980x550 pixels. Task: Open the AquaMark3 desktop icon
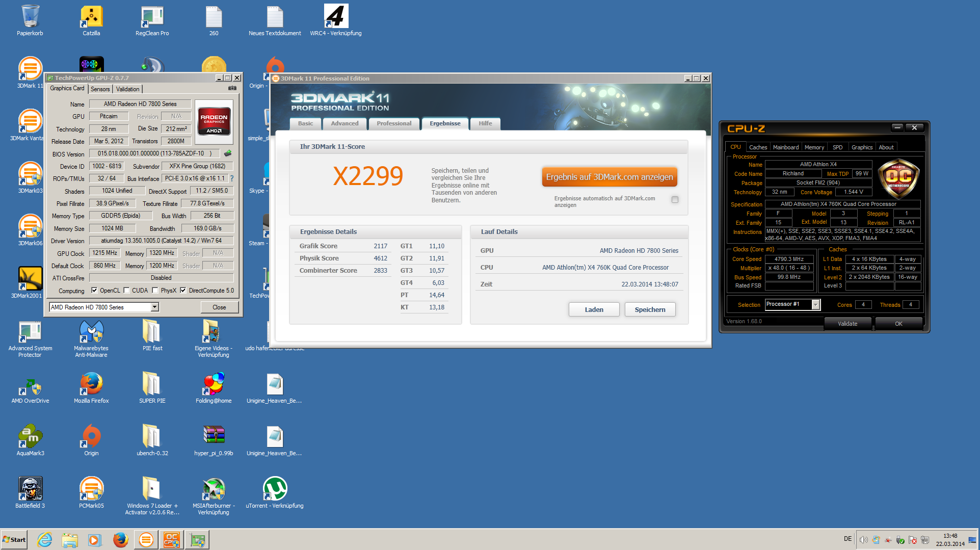[x=30, y=440]
